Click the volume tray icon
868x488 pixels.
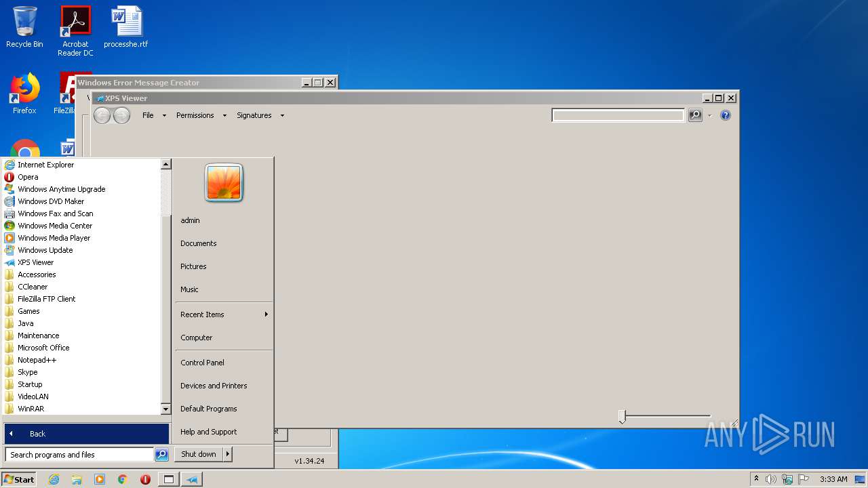771,479
